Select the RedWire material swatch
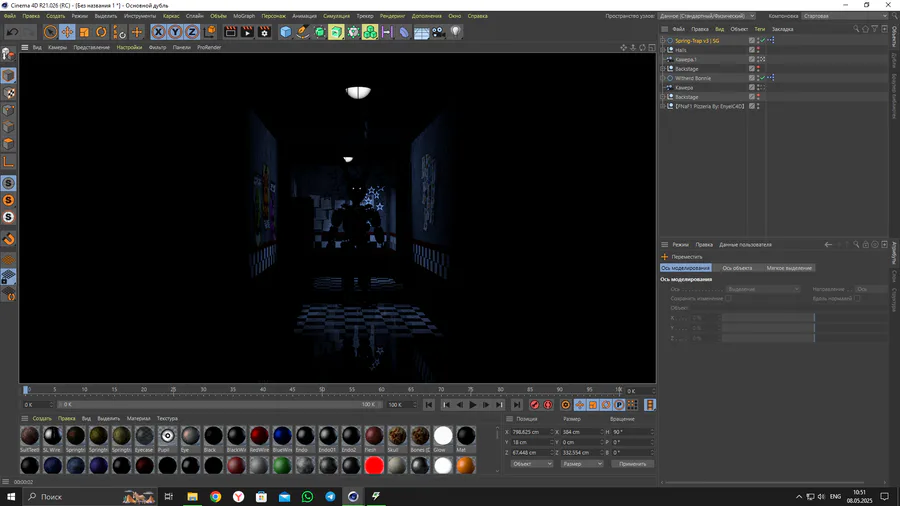Screen dimensions: 900x506 259,437
